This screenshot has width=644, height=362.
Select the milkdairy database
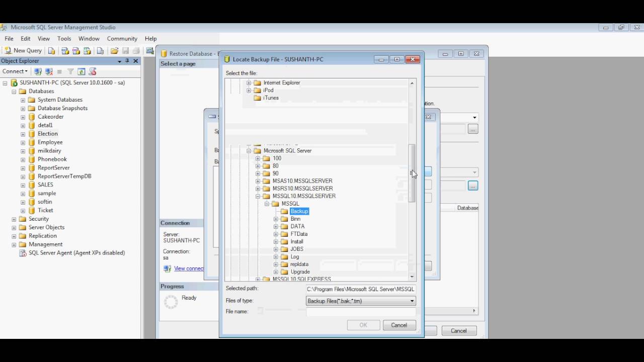point(49,151)
